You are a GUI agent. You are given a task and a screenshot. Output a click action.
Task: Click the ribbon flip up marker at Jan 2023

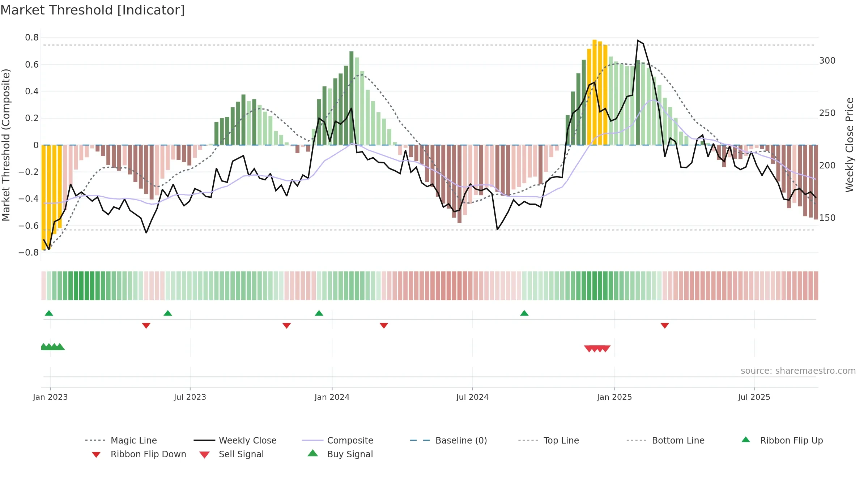[x=49, y=313]
